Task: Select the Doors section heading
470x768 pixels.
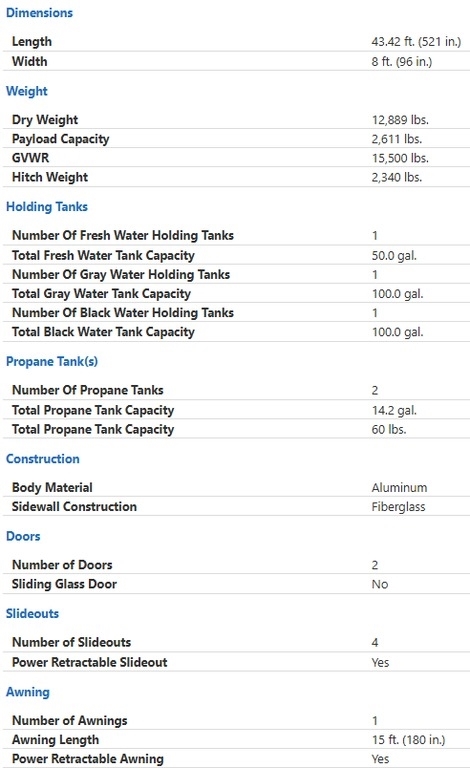Action: coord(23,536)
